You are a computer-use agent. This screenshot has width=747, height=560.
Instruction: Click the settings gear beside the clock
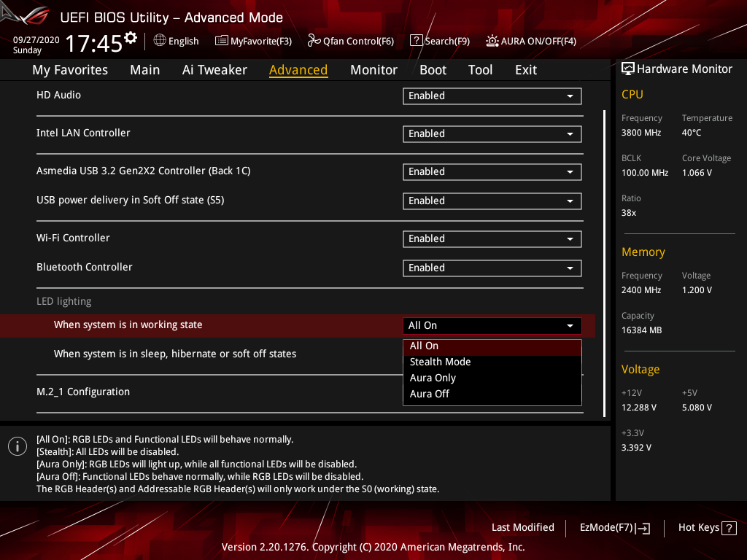click(x=131, y=38)
